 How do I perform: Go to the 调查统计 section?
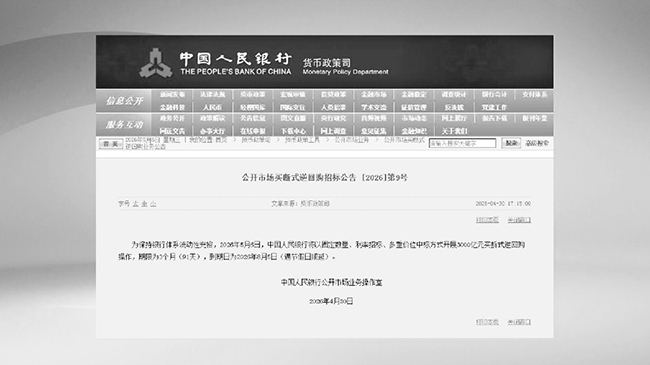click(x=454, y=95)
